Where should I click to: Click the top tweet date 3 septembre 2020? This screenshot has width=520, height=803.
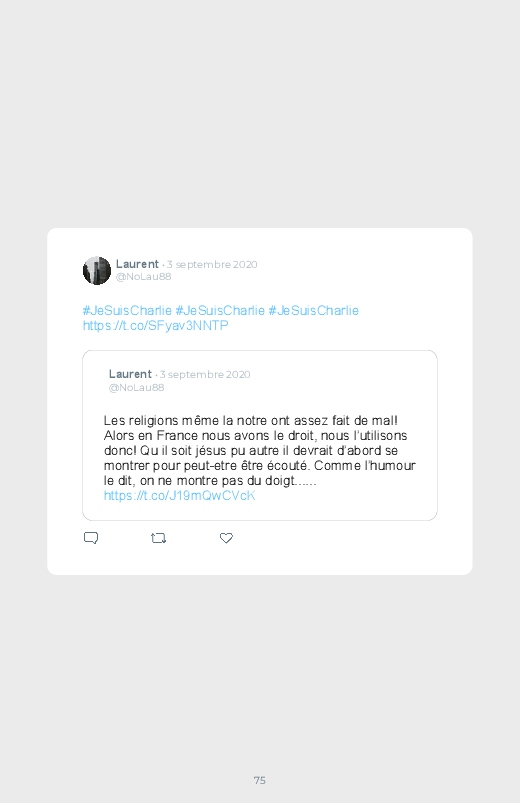[212, 264]
